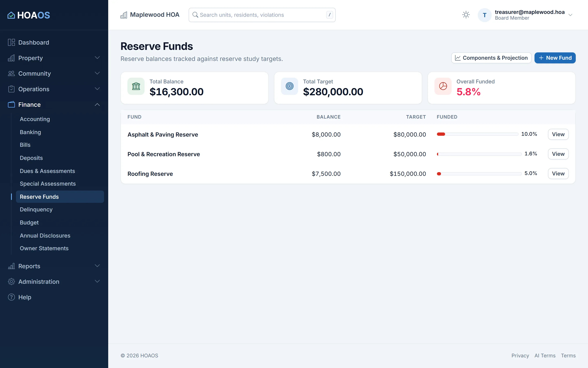588x368 pixels.
Task: Click the Property building icon in sidebar
Action: (x=11, y=58)
